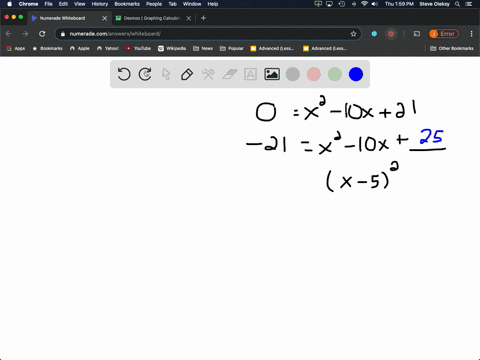The height and width of the screenshot is (360, 480).
Task: Go forward with the browser forward arrow
Action: pyautogui.click(x=25, y=34)
